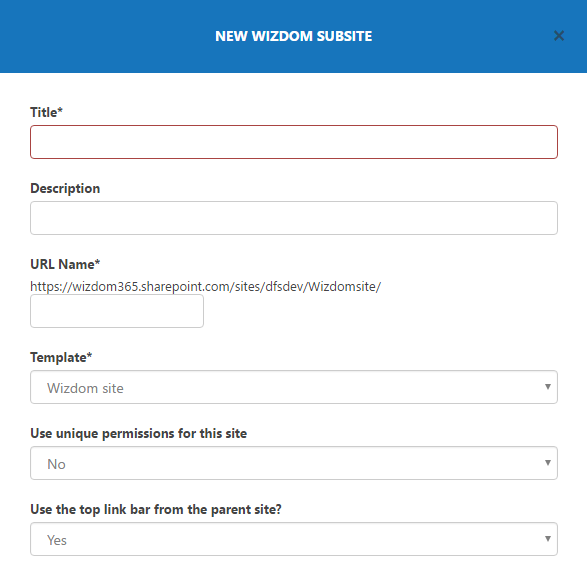Open the top link bar dropdown set to Yes
The width and height of the screenshot is (587, 581).
pyautogui.click(x=294, y=539)
